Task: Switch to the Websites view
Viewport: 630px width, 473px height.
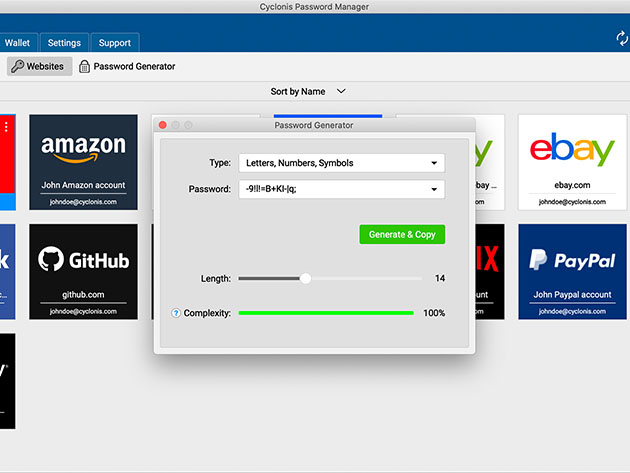Action: point(40,66)
